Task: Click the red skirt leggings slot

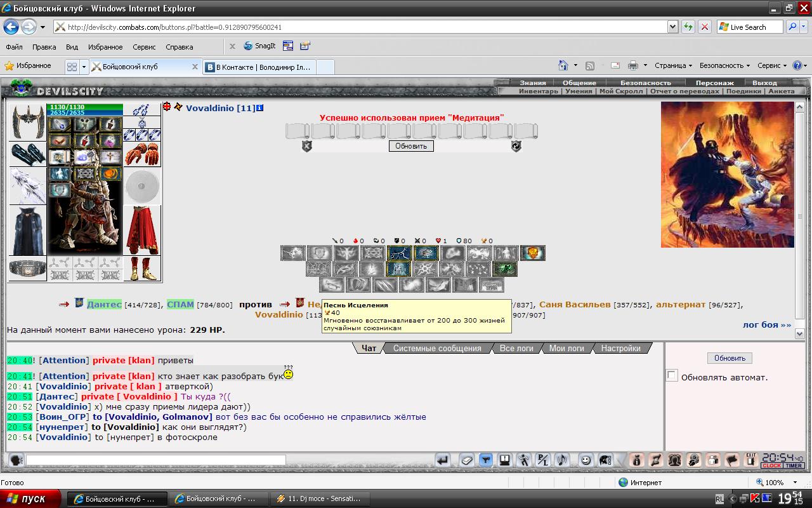Action: [142, 230]
